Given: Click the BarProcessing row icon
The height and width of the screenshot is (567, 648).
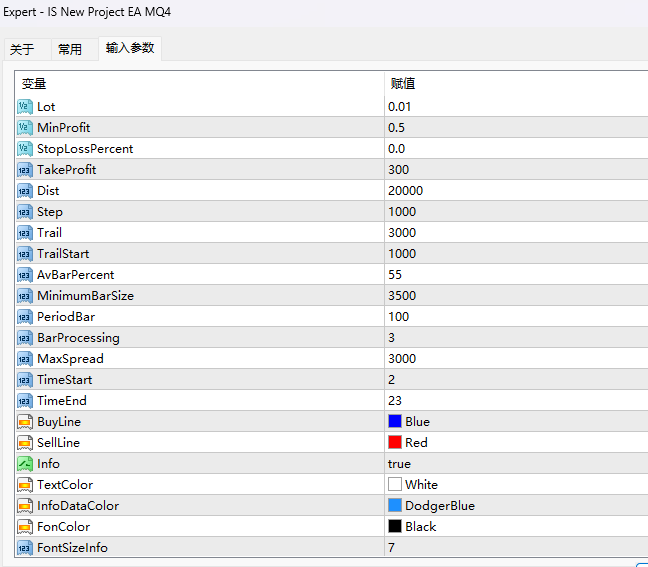Looking at the screenshot, I should click(x=25, y=338).
